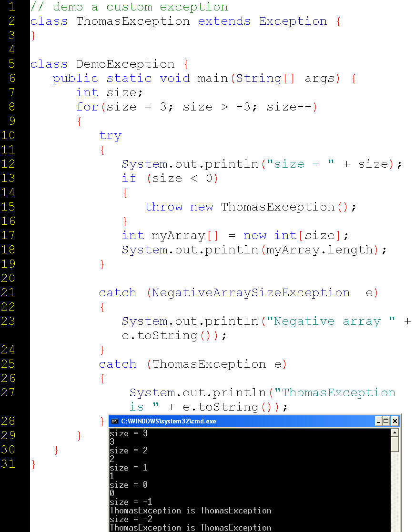Click the cmd.exe scrollbar up arrow
This screenshot has height=532, width=415.
coord(395,432)
